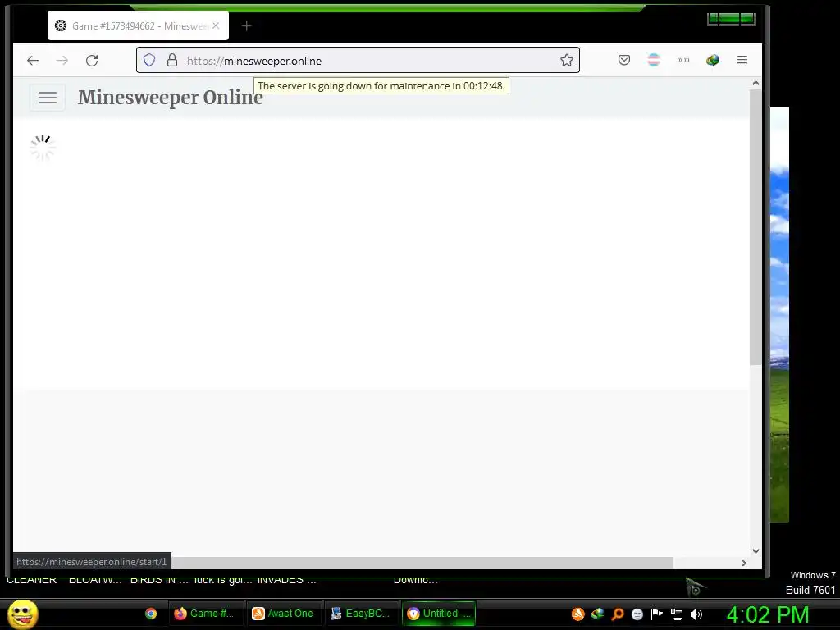840x630 pixels.
Task: Open the striped pink-blue account avatar
Action: [x=654, y=60]
